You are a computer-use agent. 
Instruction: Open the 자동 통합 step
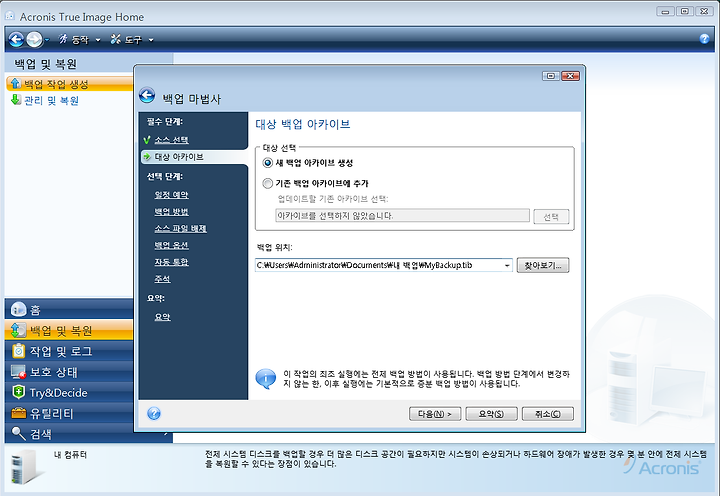(x=171, y=262)
